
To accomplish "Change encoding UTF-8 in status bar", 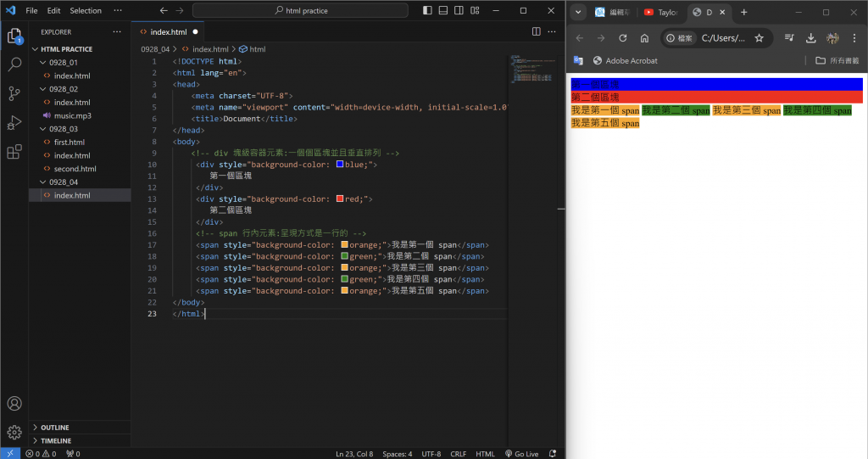I will (x=431, y=453).
